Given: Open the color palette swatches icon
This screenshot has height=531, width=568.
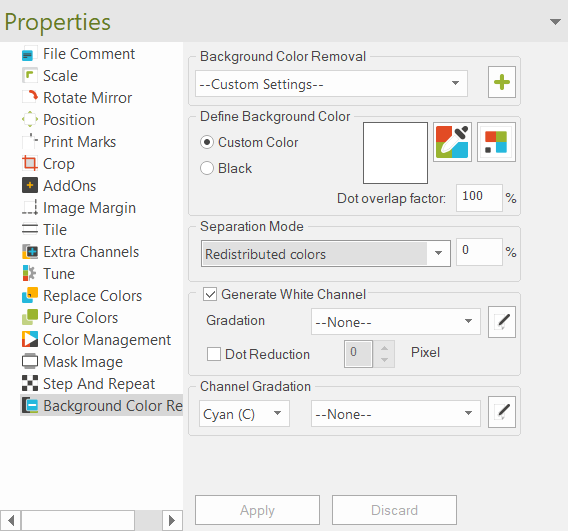Looking at the screenshot, I should [x=496, y=142].
